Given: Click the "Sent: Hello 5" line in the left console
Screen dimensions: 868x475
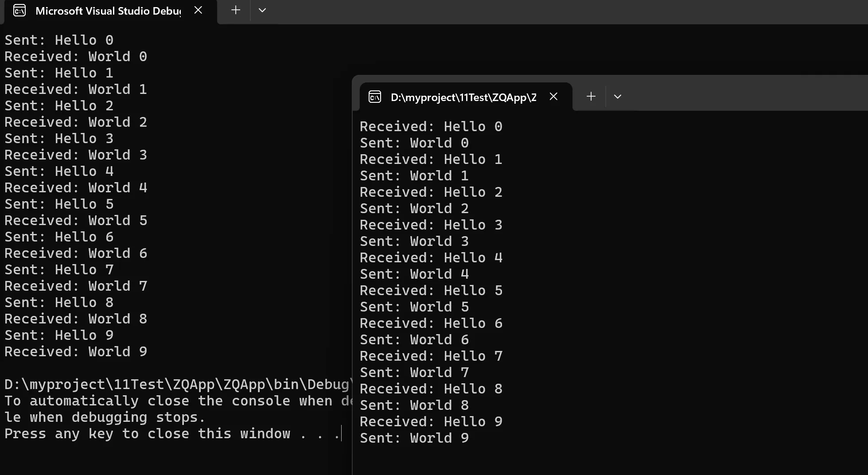Looking at the screenshot, I should pyautogui.click(x=59, y=204).
